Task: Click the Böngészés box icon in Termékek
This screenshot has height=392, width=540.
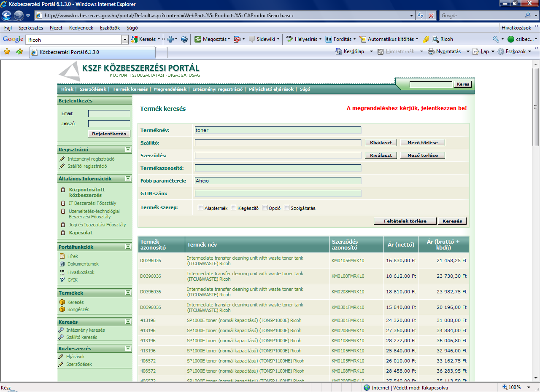Action: [62, 309]
